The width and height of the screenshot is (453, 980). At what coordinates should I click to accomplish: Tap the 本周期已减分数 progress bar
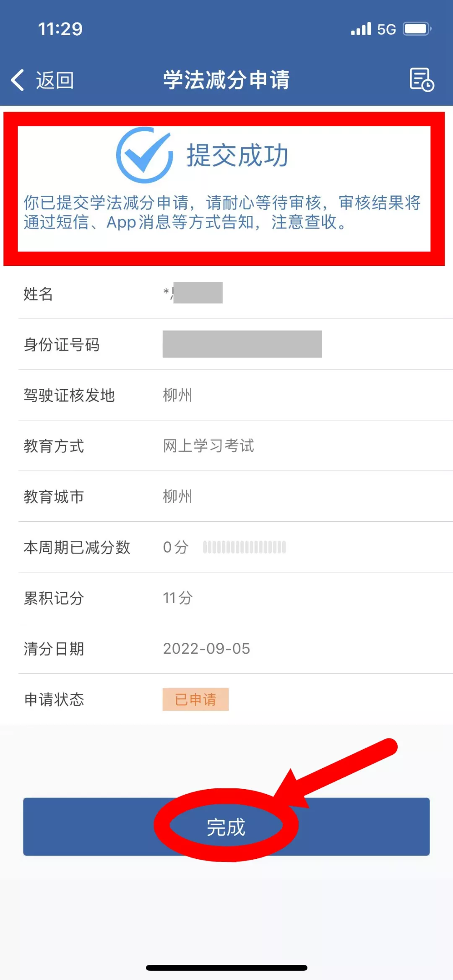[x=244, y=547]
